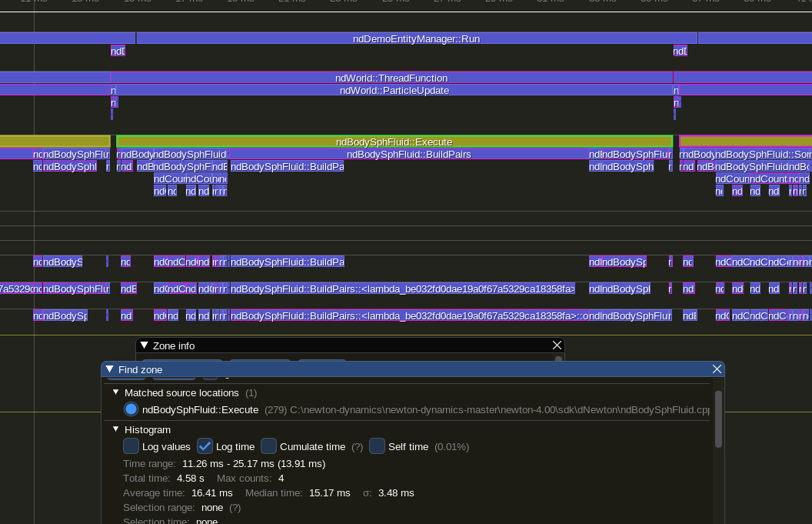Select the ndDemoEntityManager::Run zone
812x524 pixels.
(x=416, y=38)
